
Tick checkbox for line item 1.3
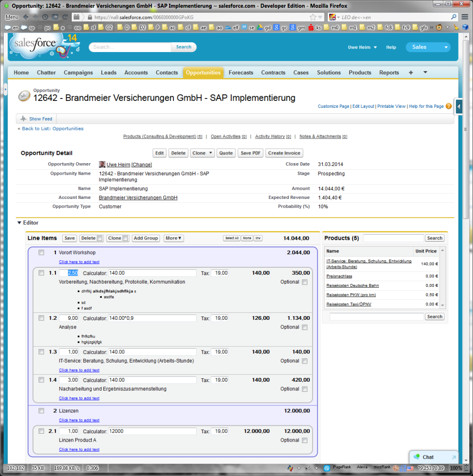click(x=41, y=352)
